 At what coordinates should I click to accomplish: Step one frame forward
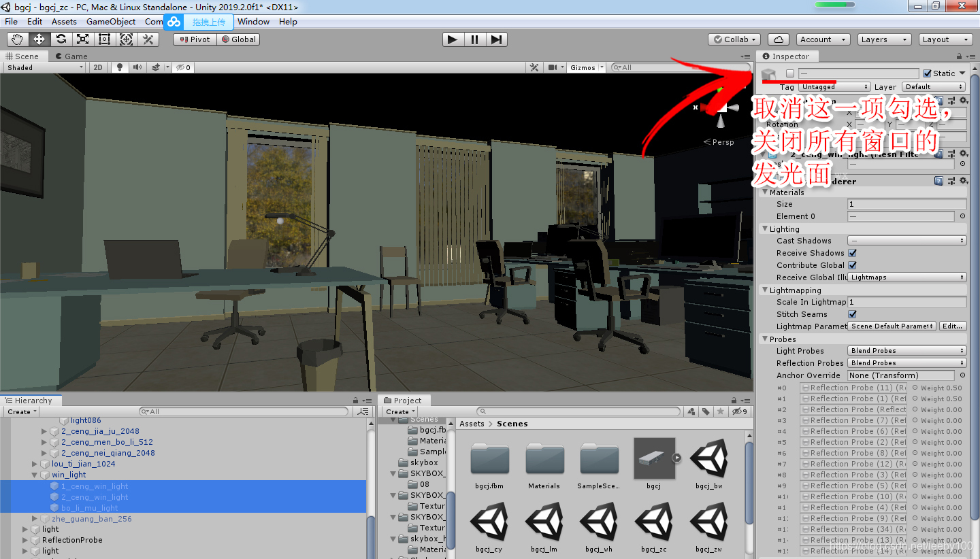click(496, 39)
